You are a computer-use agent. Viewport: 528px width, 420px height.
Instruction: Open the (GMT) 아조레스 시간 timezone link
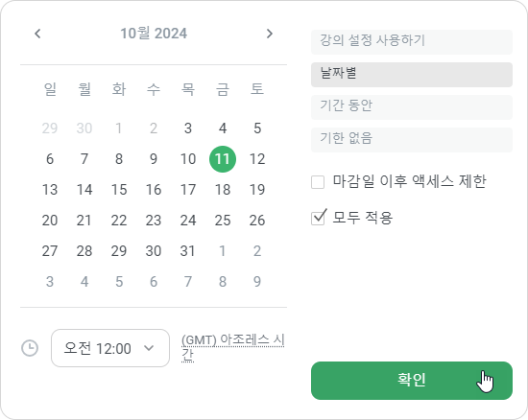(232, 347)
